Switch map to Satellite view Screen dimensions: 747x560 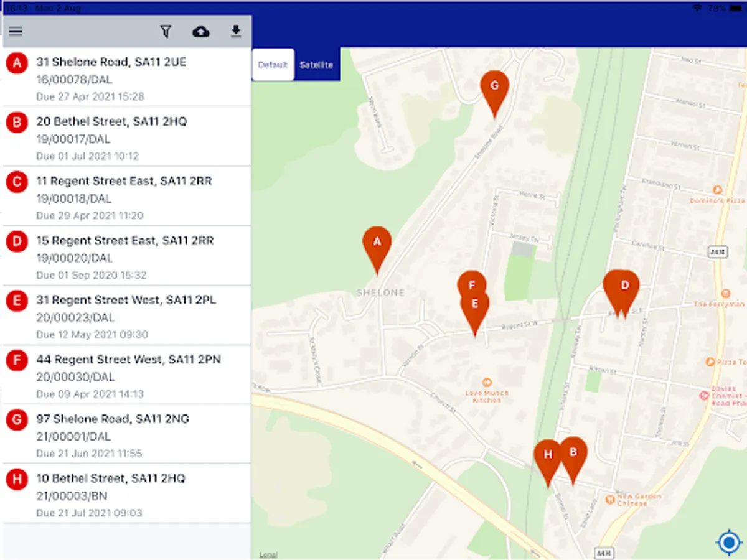click(316, 65)
